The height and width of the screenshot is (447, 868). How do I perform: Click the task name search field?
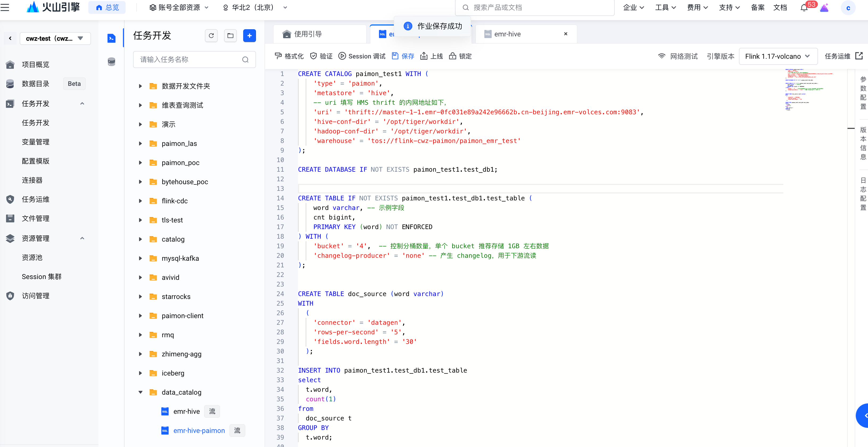click(189, 60)
